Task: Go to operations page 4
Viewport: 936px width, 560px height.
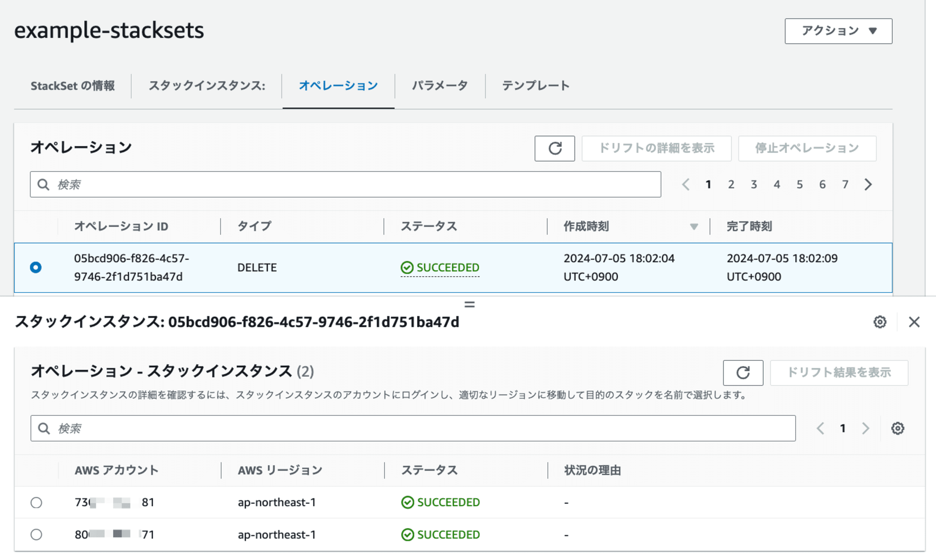Action: [777, 184]
